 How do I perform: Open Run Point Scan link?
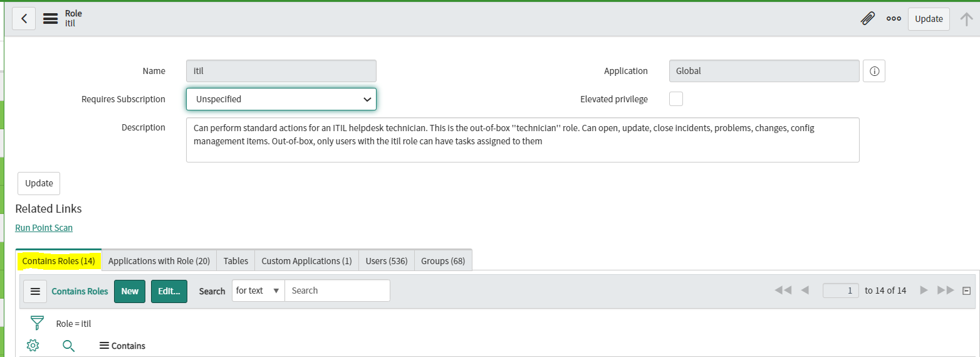44,228
